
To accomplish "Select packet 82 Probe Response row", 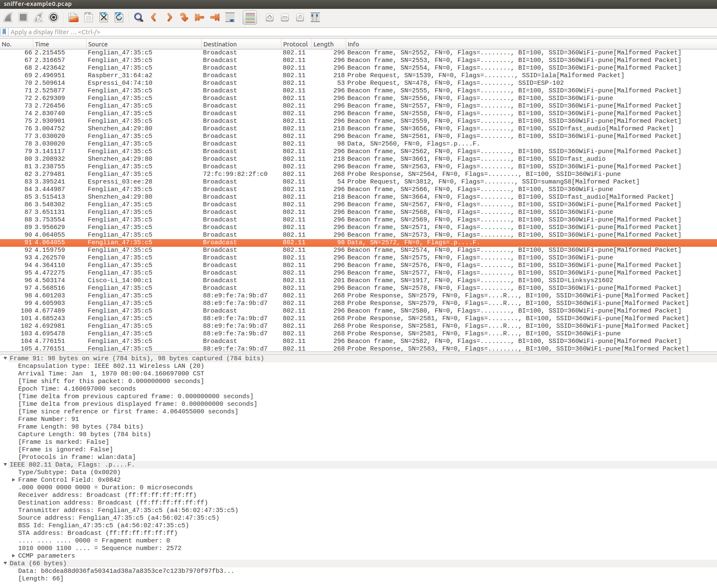I will pyautogui.click(x=358, y=174).
